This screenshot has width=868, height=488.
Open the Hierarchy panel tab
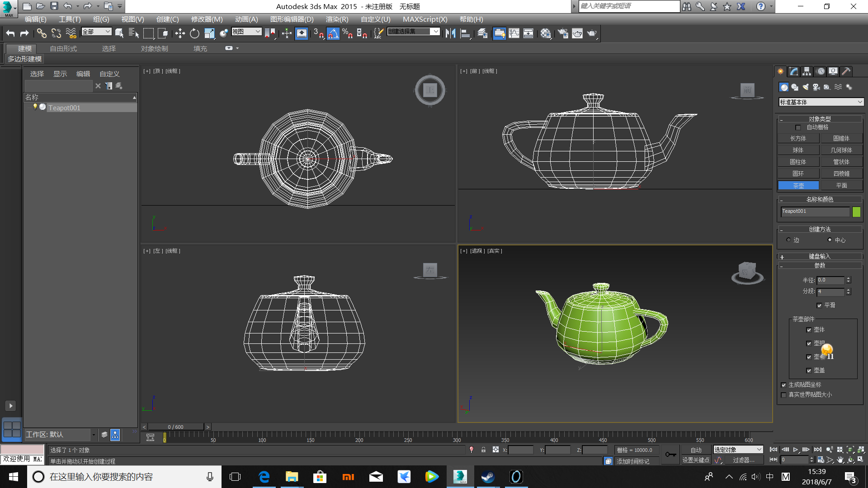click(x=807, y=71)
